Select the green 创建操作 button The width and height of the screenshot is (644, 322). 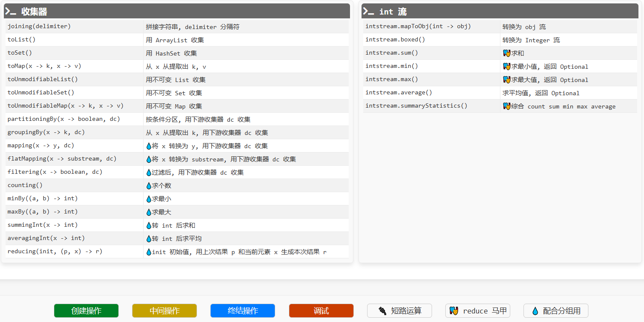tap(86, 310)
